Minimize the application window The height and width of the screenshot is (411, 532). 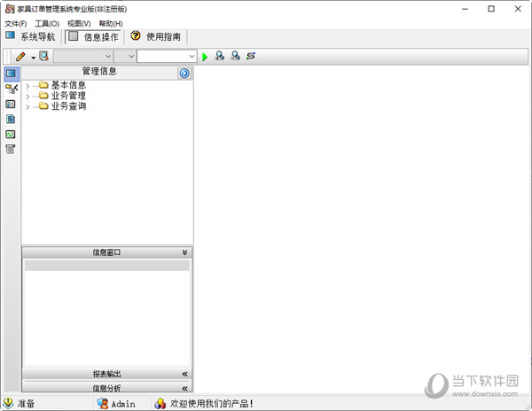pyautogui.click(x=465, y=9)
